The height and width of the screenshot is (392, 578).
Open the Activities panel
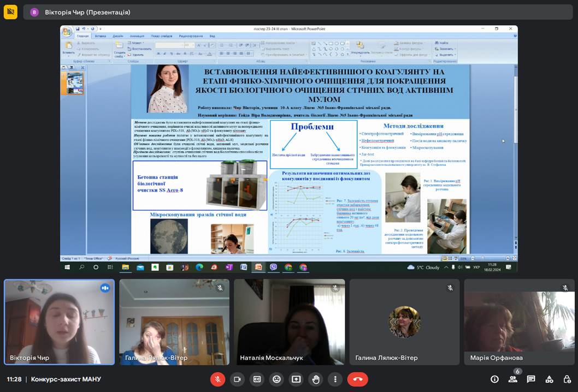[x=550, y=379]
